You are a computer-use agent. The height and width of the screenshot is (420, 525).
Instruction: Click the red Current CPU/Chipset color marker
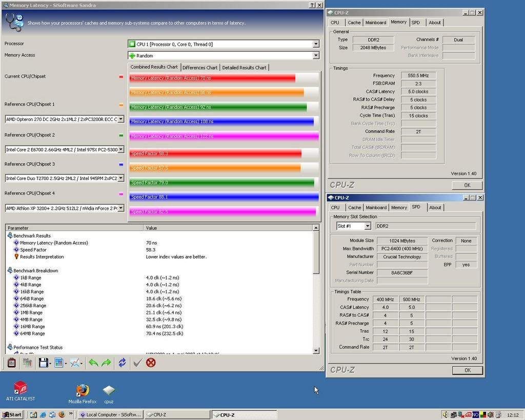click(x=121, y=77)
